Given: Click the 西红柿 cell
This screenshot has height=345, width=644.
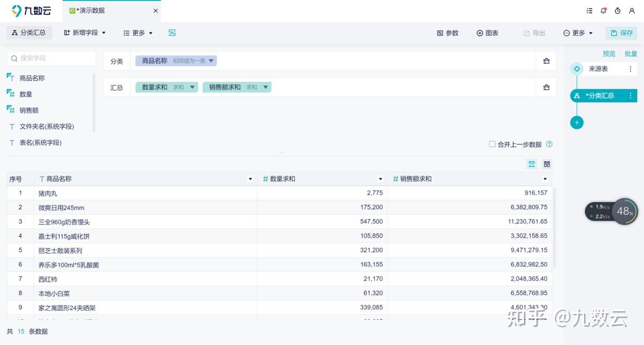Looking at the screenshot, I should pos(145,279).
